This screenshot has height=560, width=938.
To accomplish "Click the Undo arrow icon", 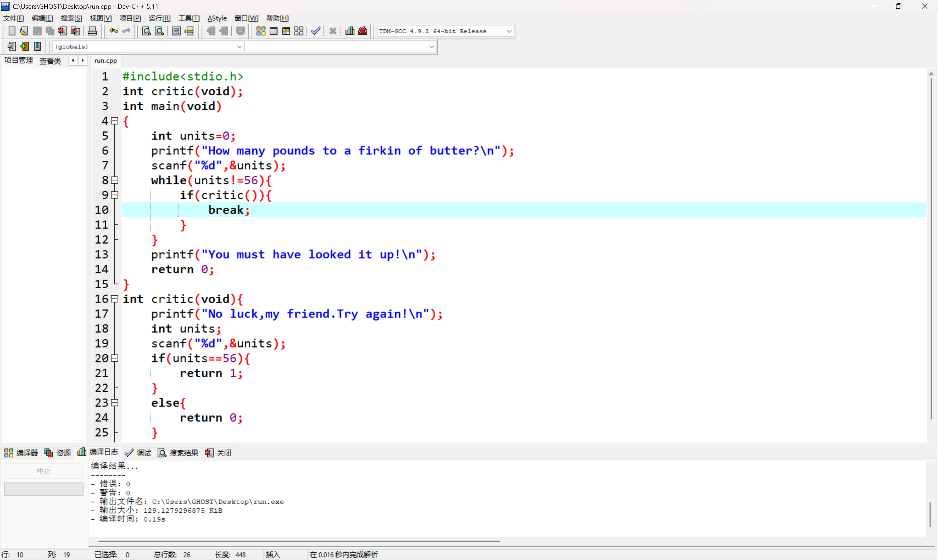I will (x=113, y=31).
